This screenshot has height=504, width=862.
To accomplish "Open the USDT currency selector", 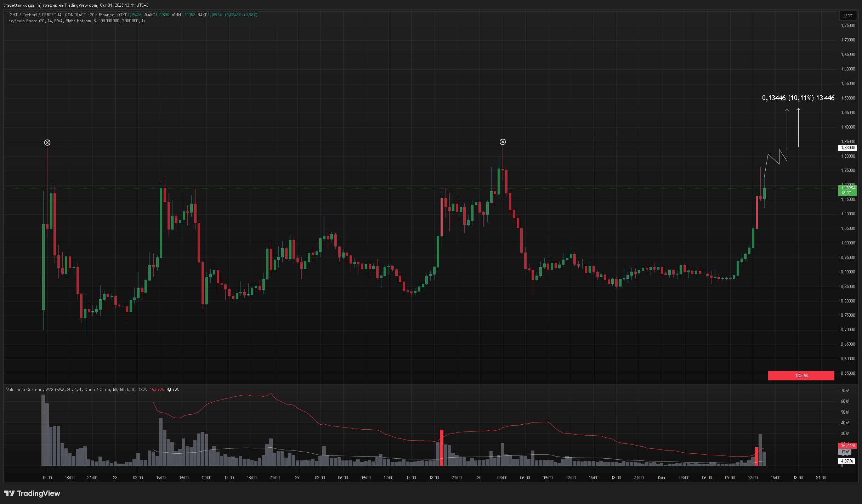I will click(847, 16).
